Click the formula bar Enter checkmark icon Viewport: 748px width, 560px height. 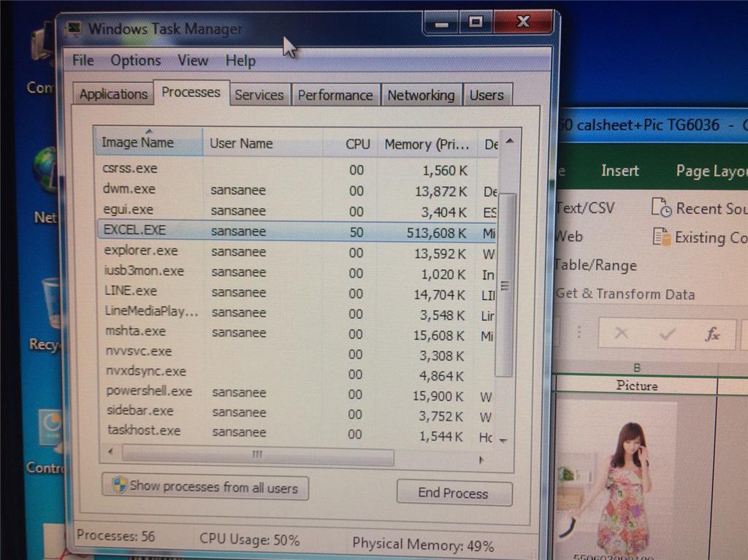pos(667,334)
